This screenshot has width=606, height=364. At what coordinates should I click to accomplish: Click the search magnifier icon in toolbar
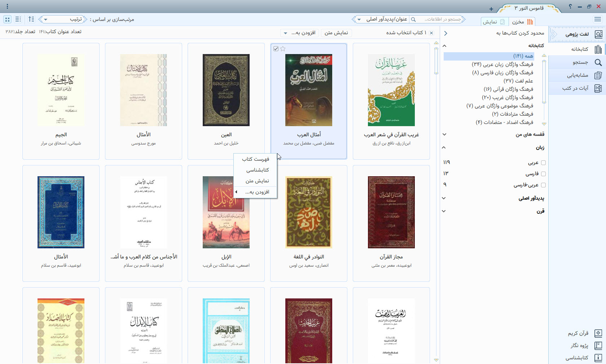[x=413, y=19]
